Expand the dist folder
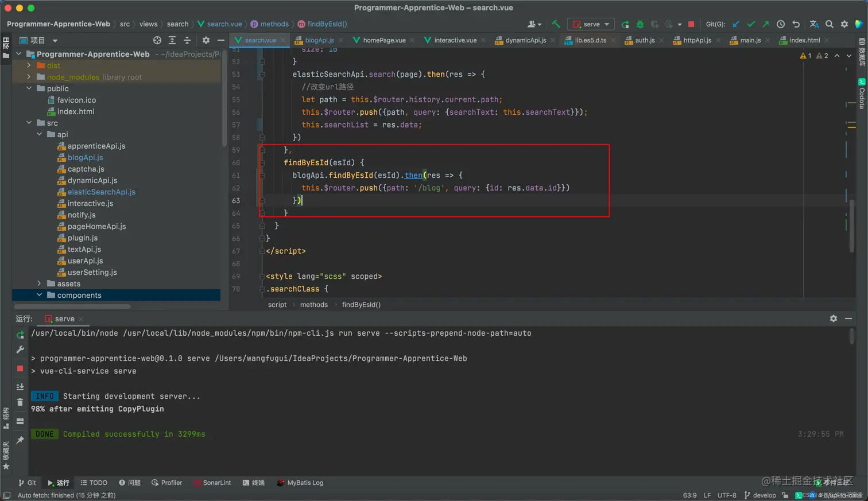The width and height of the screenshot is (868, 501). pyautogui.click(x=29, y=65)
